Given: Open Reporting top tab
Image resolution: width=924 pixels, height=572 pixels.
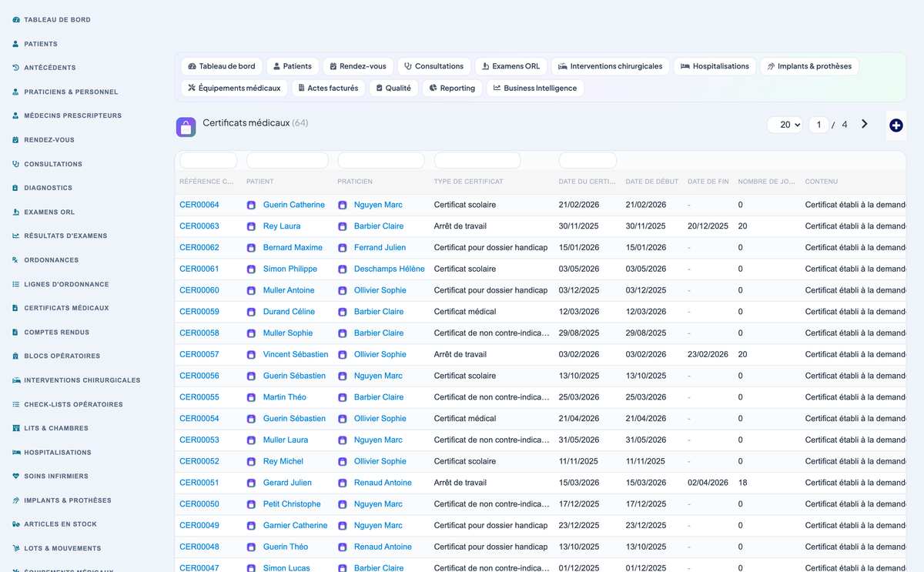Looking at the screenshot, I should pyautogui.click(x=453, y=88).
